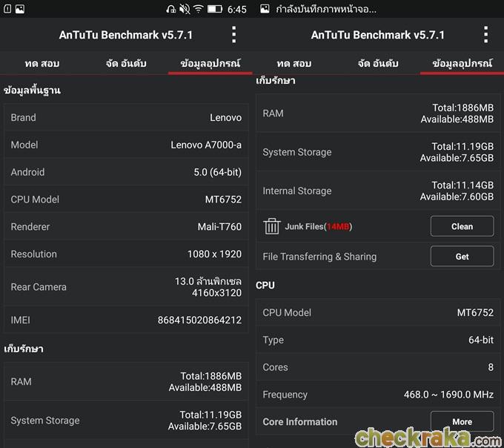Screen dimensions: 504x448
Task: Select the Frequency row under CPU
Action: tap(377, 395)
